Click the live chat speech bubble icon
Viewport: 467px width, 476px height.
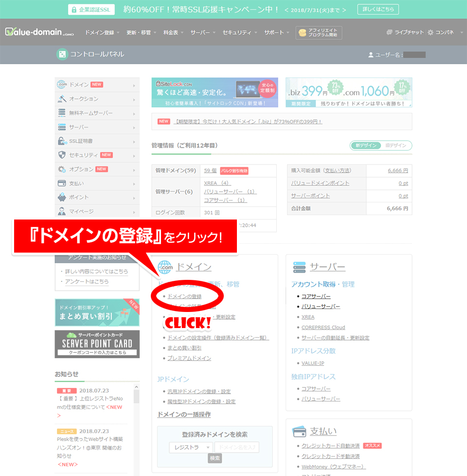[389, 32]
